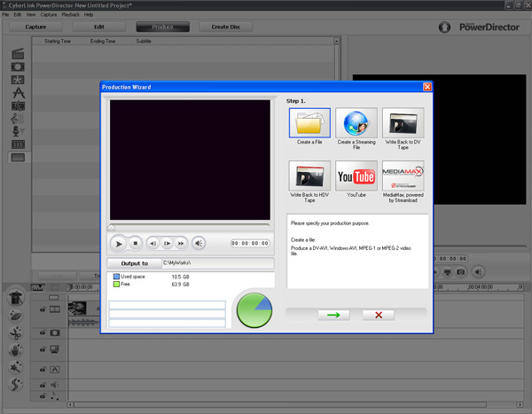Select Write Back to HDV Tape

pos(309,176)
